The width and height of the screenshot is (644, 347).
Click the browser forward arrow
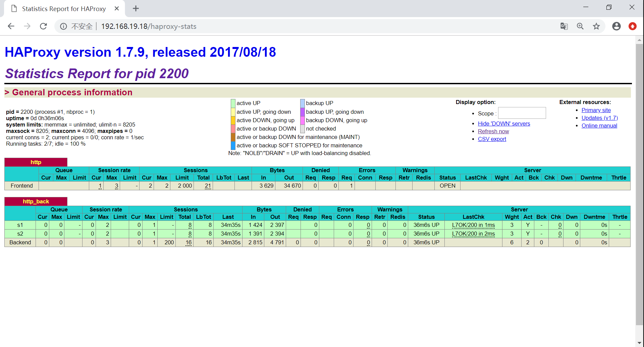click(x=27, y=26)
